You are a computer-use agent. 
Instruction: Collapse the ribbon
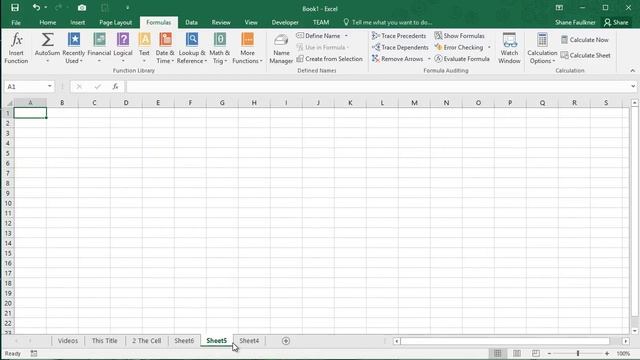[x=632, y=71]
